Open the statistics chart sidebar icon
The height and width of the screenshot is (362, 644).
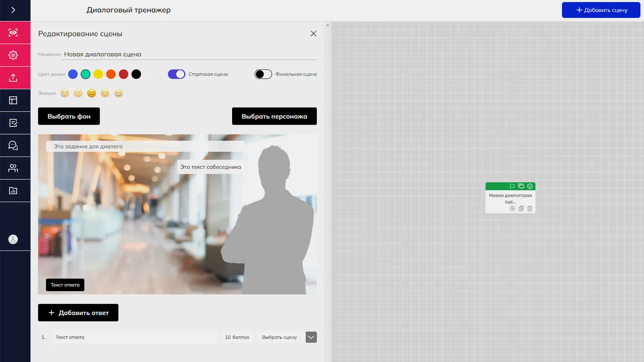click(x=13, y=191)
